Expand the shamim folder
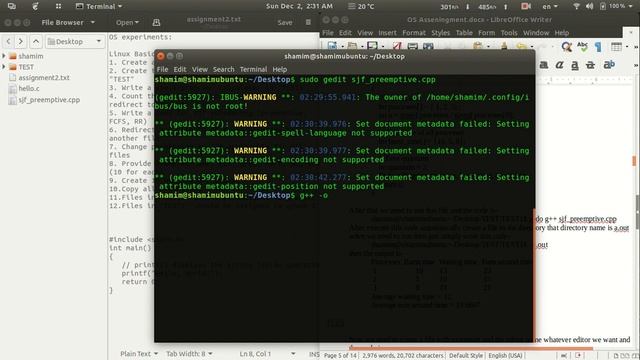Viewport: 640px width, 360px height. (x=4, y=56)
